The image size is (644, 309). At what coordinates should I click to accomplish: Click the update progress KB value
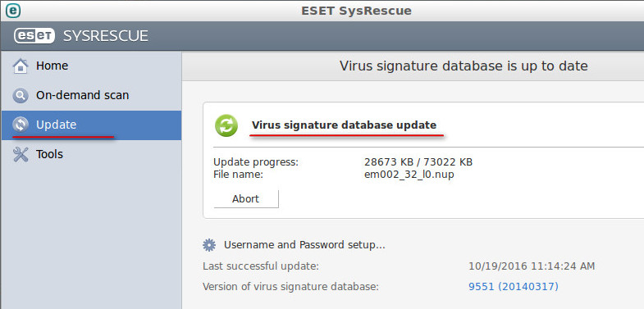click(x=418, y=162)
